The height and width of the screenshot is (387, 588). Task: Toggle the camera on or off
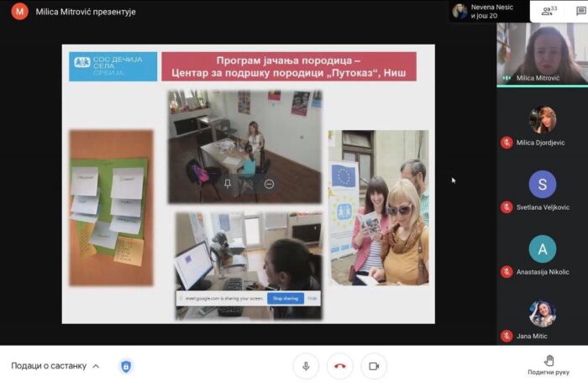click(373, 366)
